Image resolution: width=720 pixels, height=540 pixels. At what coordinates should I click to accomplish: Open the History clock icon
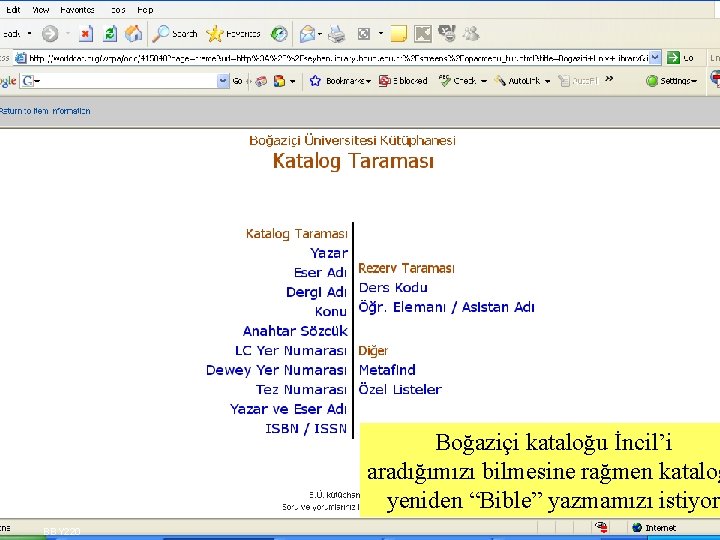(x=279, y=34)
